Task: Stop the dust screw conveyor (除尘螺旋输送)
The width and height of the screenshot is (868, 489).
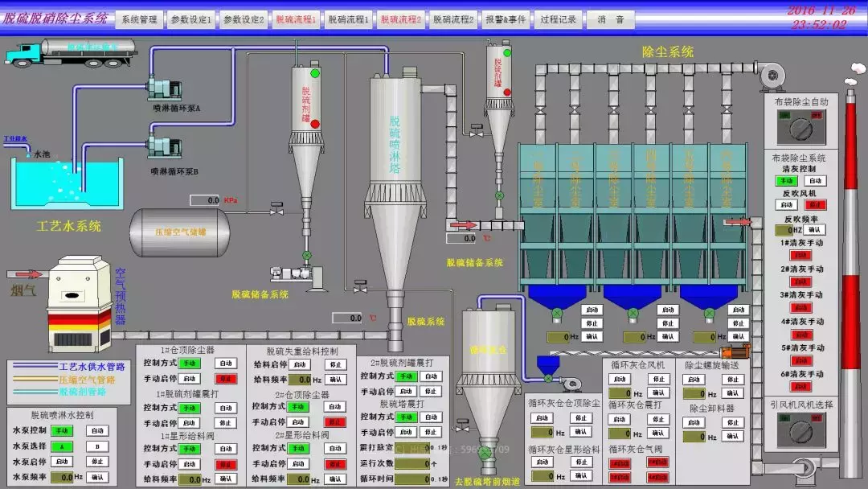Action: 732,380
